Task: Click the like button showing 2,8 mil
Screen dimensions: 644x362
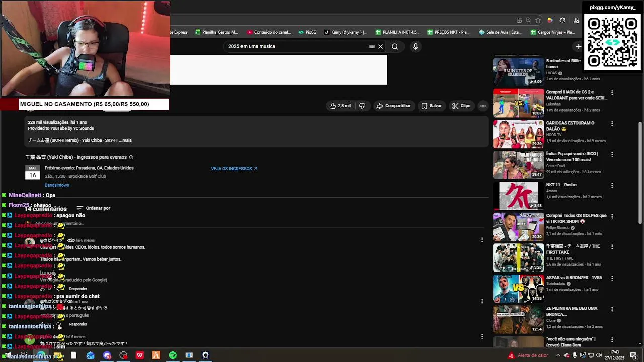Action: tap(340, 106)
